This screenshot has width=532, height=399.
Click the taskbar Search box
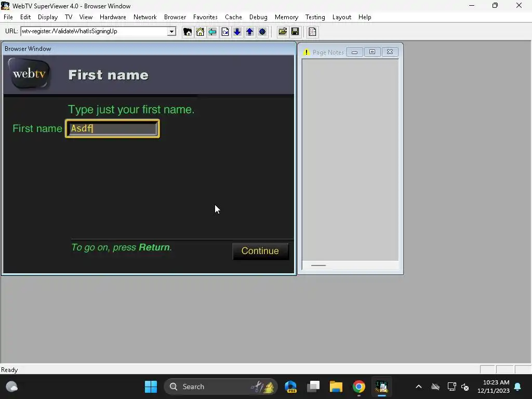click(x=220, y=387)
